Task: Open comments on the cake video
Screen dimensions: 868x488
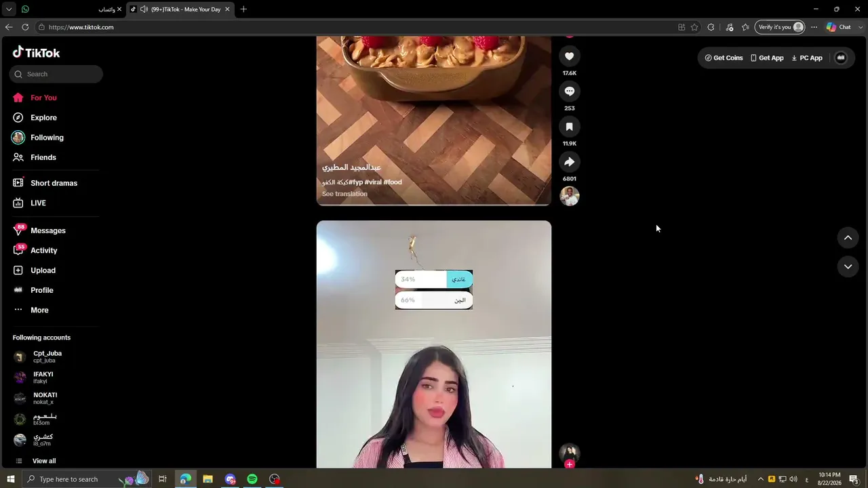Action: [x=570, y=91]
